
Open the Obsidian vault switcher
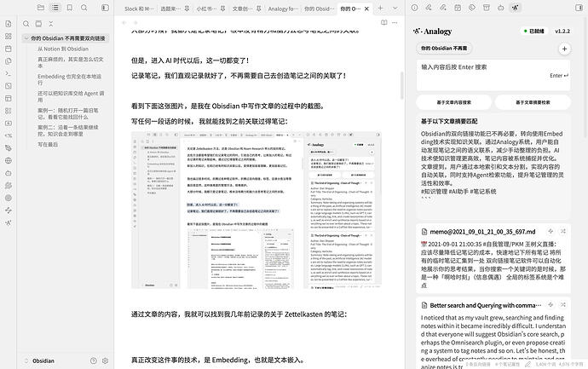(39, 360)
